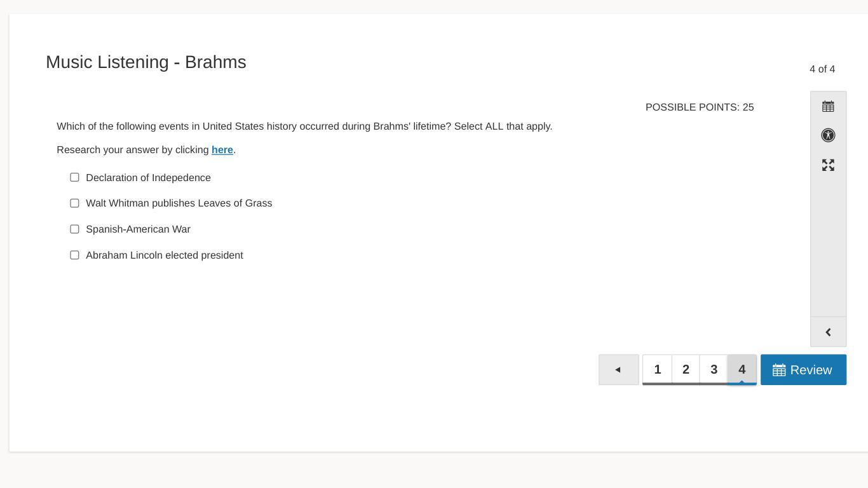This screenshot has width=868, height=488.
Task: Open the accessibility options icon
Action: click(828, 135)
